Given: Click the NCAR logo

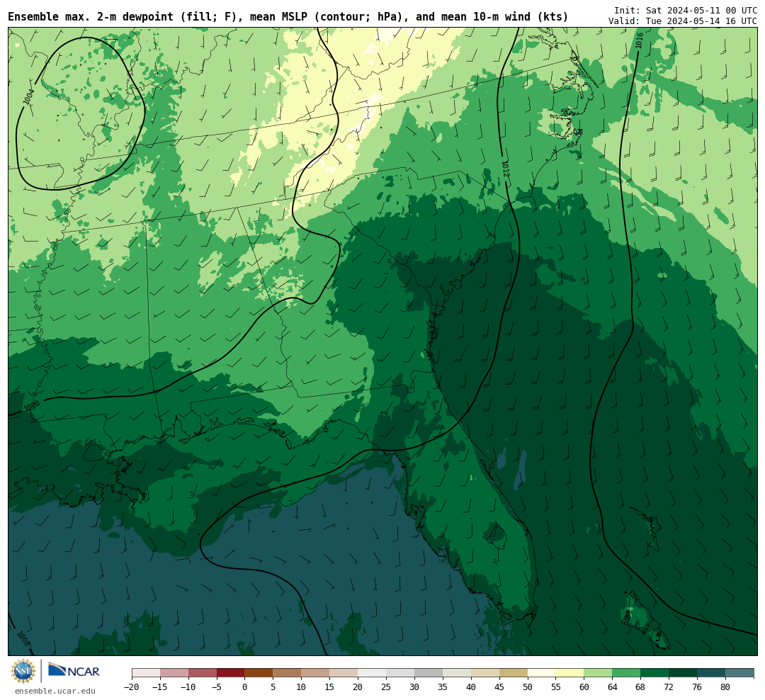Looking at the screenshot, I should click(x=74, y=670).
